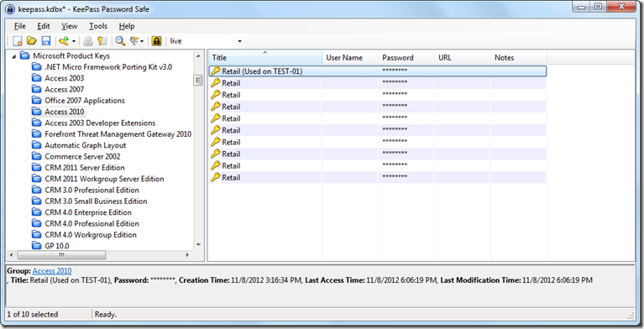Open the Edit menu
644x329 pixels.
coord(44,26)
